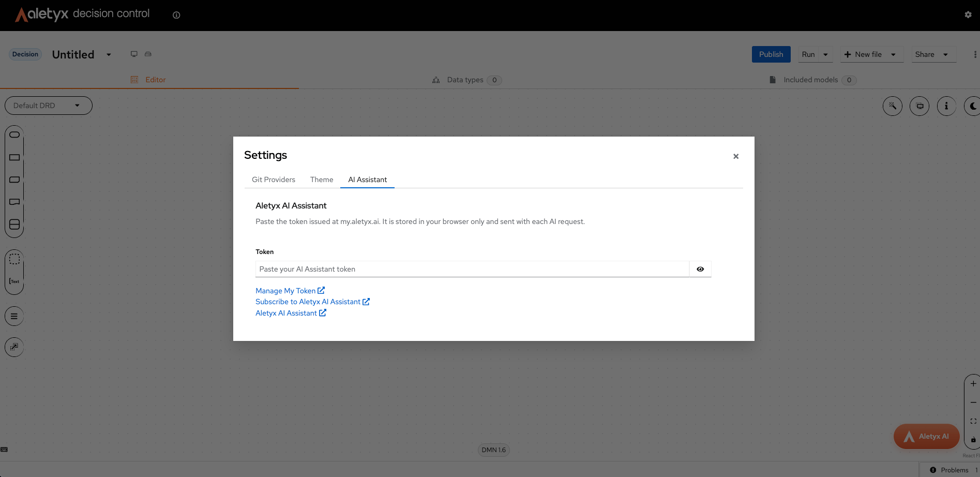Screen dimensions: 980x477
Task: Click the Decision label badge
Action: pyautogui.click(x=25, y=54)
